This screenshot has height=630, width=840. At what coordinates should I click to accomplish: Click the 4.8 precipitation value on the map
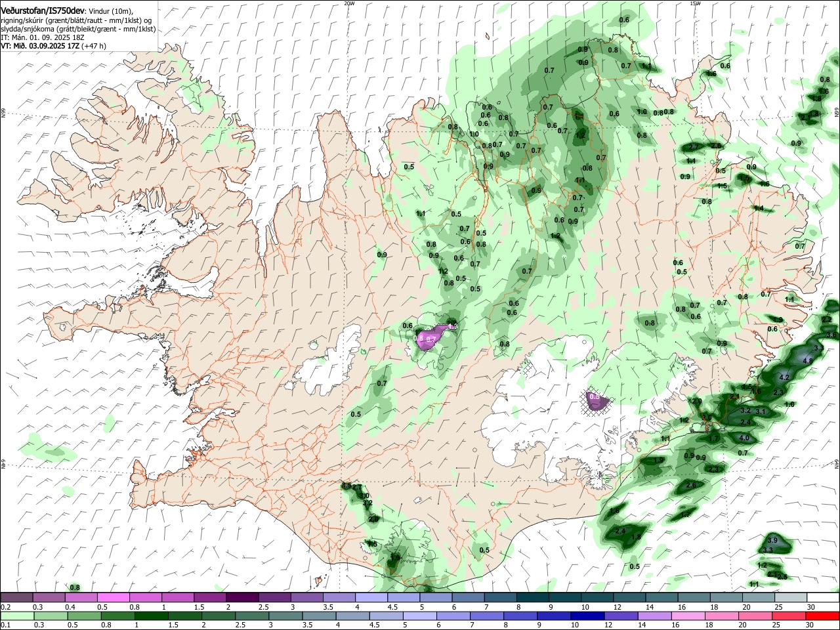click(x=808, y=361)
